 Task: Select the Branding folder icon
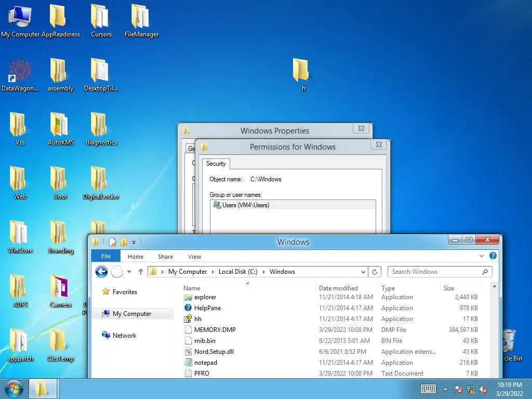(60, 237)
